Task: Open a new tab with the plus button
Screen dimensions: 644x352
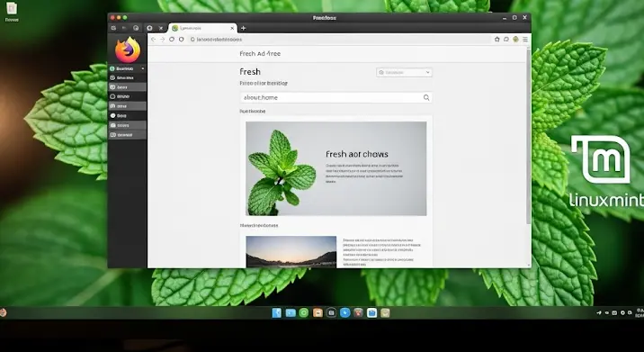Action: (x=243, y=28)
